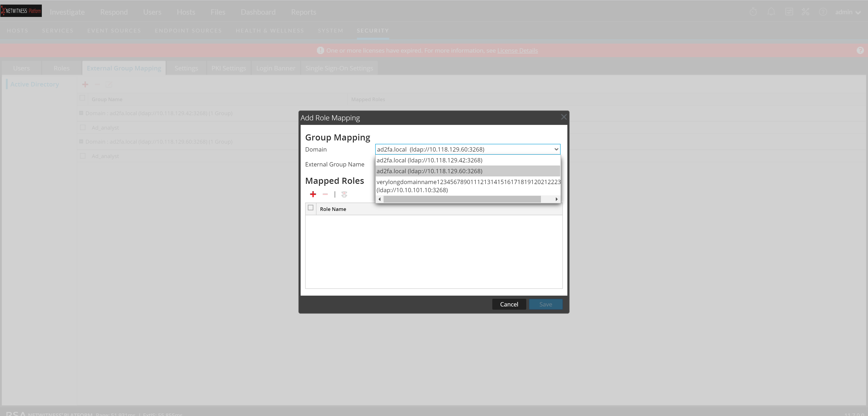Image resolution: width=868 pixels, height=416 pixels.
Task: Click the dropdown horizontal scrollbar right arrow
Action: coord(556,199)
